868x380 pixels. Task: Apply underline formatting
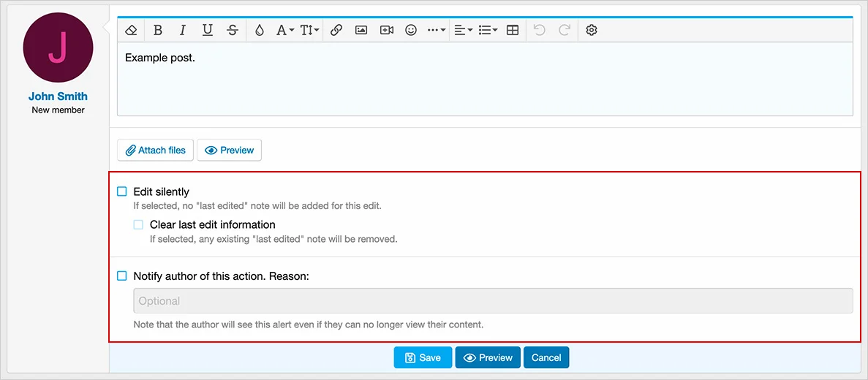208,30
